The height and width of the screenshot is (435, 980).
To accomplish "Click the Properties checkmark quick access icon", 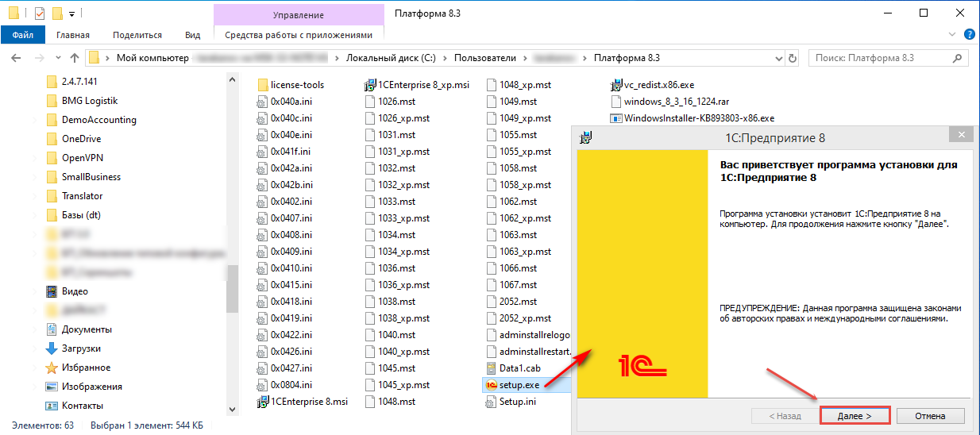I will coord(40,13).
